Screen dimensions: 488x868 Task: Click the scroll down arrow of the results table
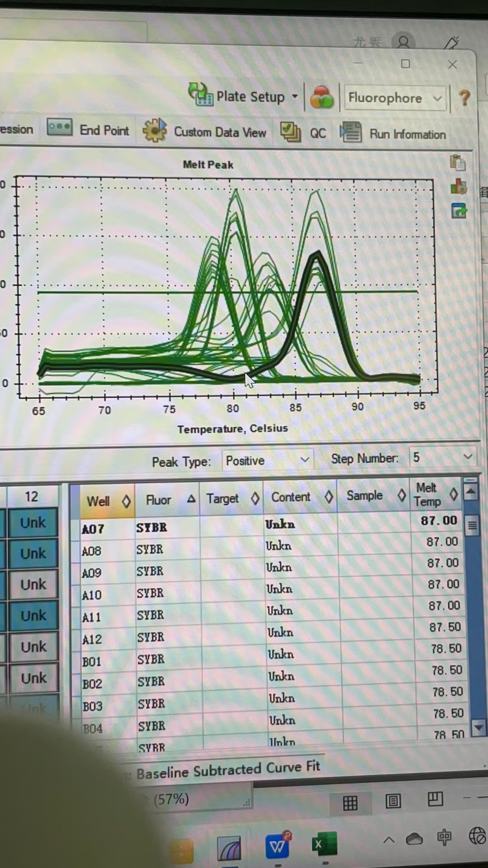(x=479, y=728)
